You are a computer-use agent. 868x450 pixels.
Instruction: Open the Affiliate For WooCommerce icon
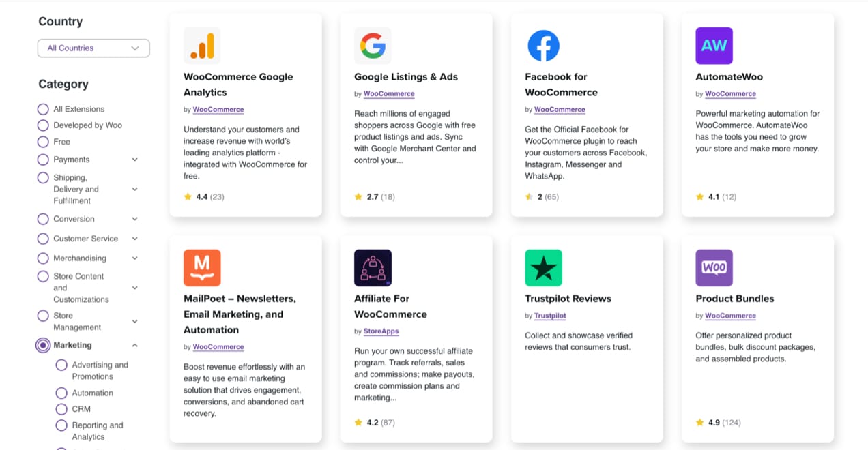pyautogui.click(x=373, y=267)
